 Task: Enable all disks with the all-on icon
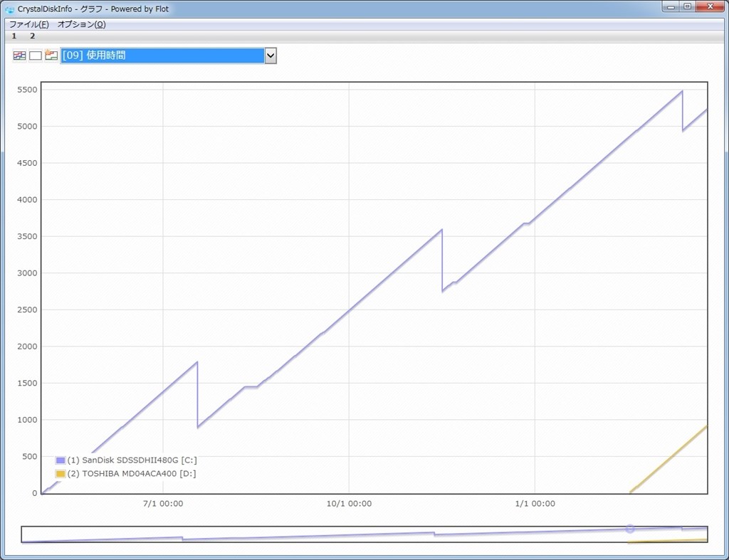(19, 56)
